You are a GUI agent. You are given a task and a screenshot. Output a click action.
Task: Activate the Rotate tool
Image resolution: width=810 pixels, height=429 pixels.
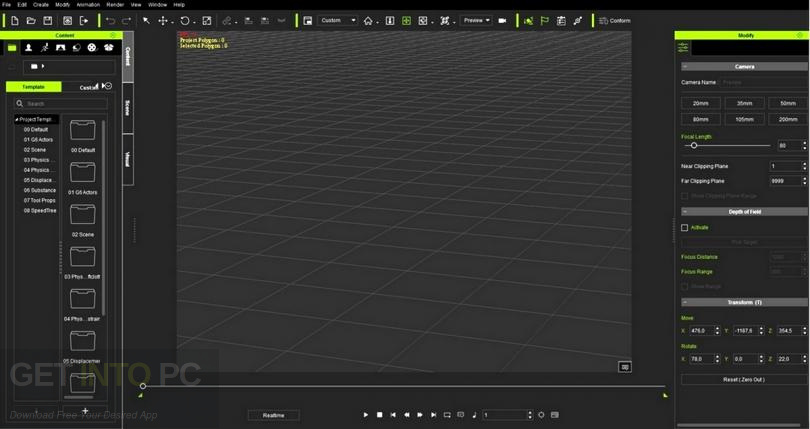[184, 21]
